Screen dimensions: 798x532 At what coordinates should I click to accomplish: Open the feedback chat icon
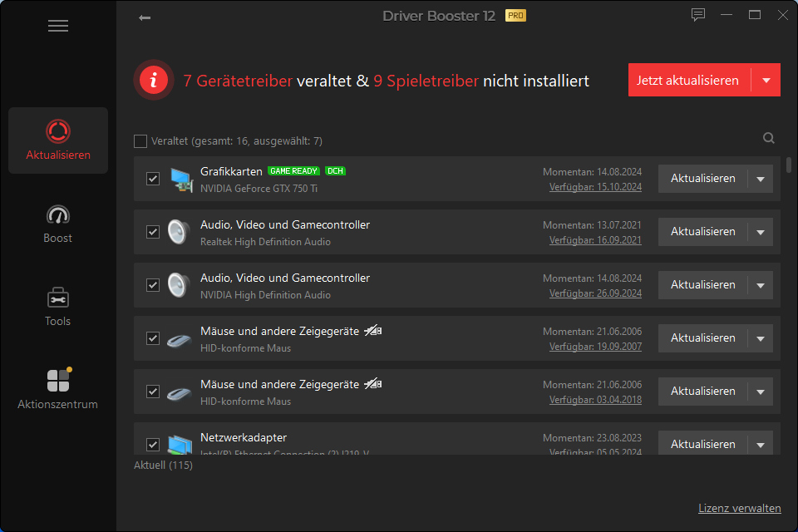(697, 15)
